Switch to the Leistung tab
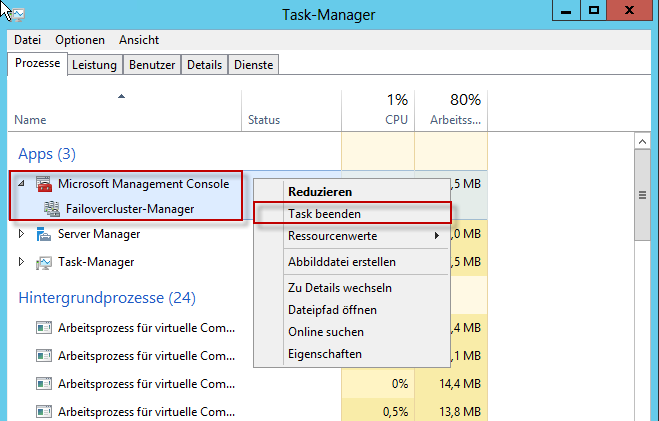This screenshot has height=421, width=659. pyautogui.click(x=94, y=65)
